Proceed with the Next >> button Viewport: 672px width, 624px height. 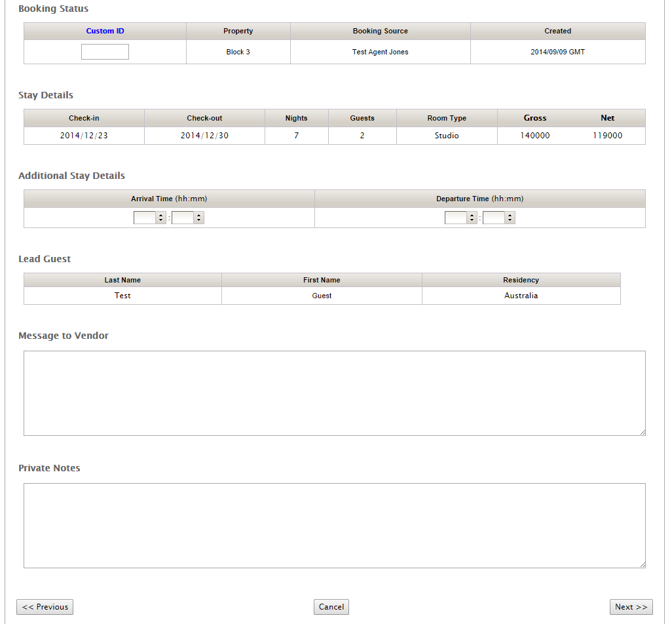tap(631, 607)
